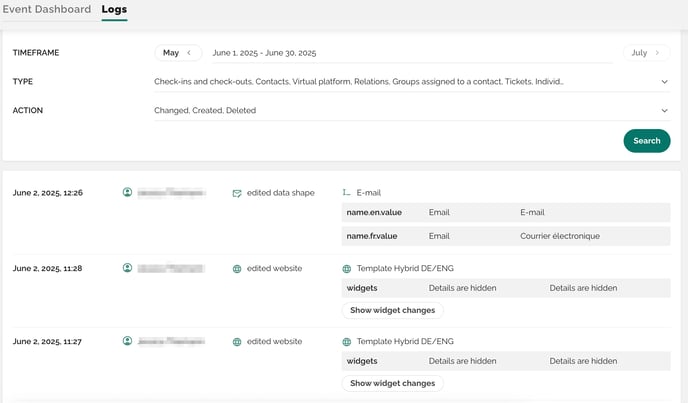
Task: Click the TIMEFRAME label
Action: tap(36, 53)
